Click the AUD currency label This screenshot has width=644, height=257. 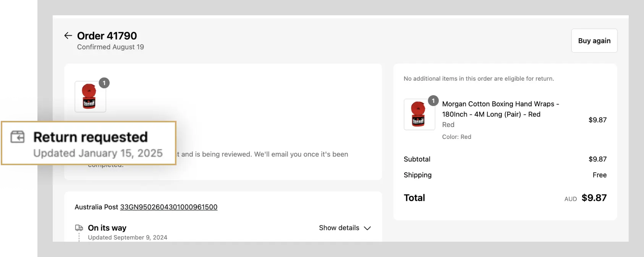[570, 199]
